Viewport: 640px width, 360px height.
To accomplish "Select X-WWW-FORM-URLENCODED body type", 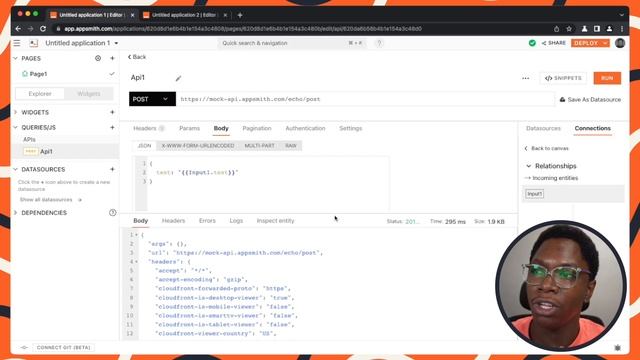I will [198, 146].
